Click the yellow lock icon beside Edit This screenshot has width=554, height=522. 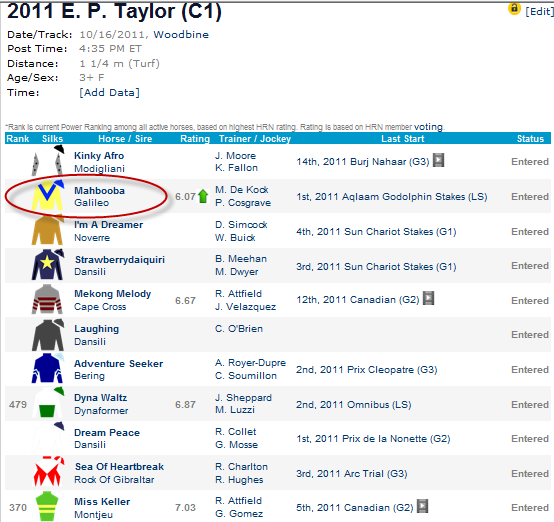pos(514,8)
